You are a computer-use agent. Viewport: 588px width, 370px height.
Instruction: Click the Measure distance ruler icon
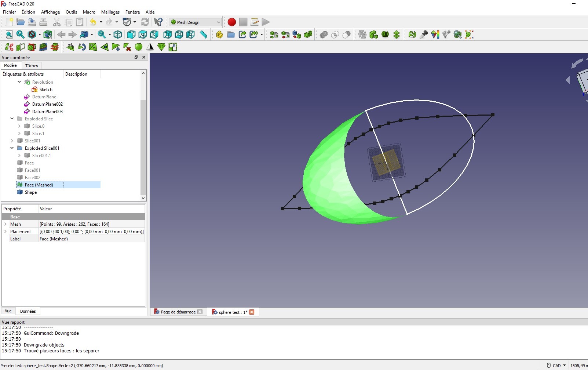pyautogui.click(x=203, y=35)
